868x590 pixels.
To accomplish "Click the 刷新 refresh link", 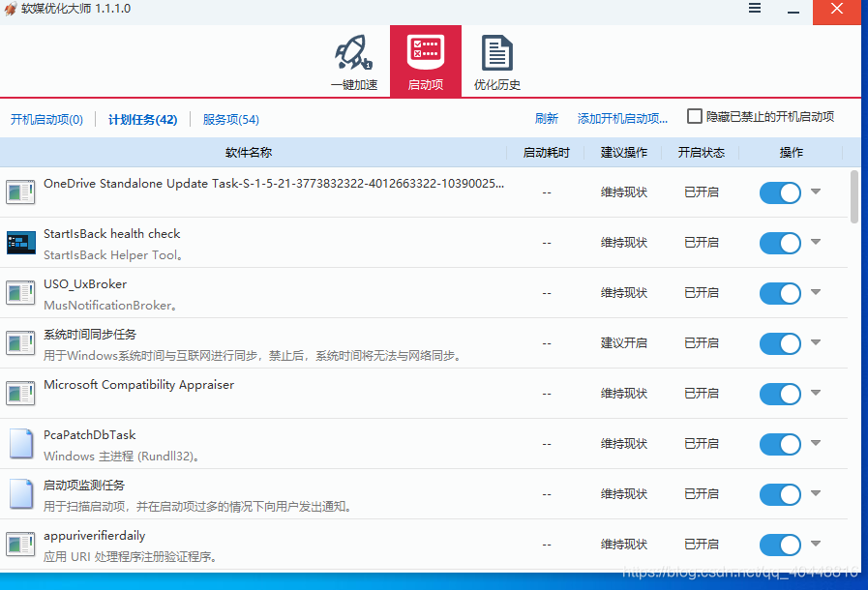I will coord(547,118).
